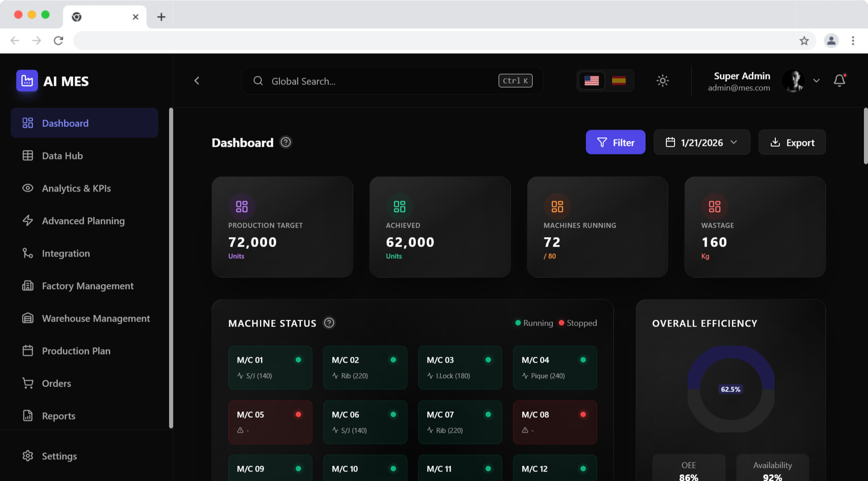Click the Warehouse Management icon
The height and width of the screenshot is (481, 868).
[x=28, y=318]
